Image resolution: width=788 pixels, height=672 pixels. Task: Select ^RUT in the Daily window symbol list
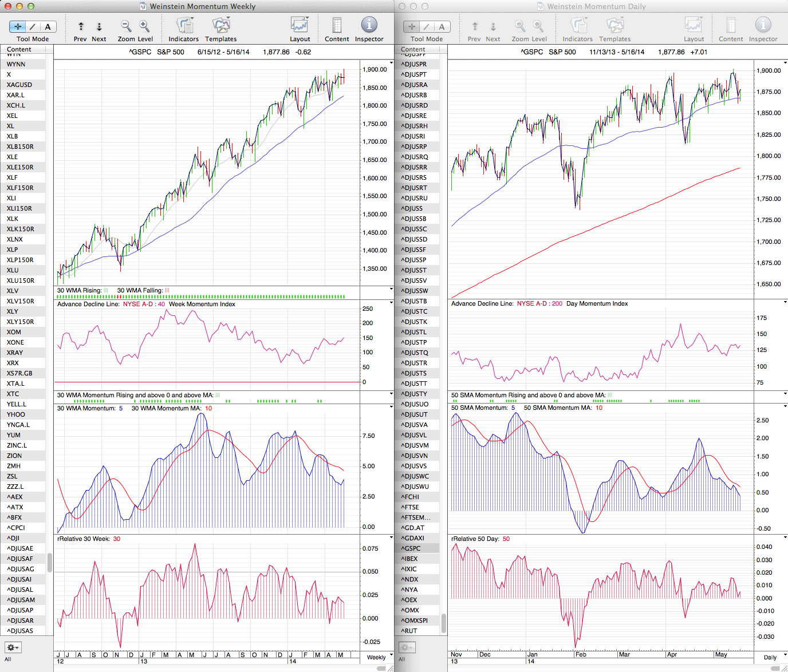(x=409, y=631)
